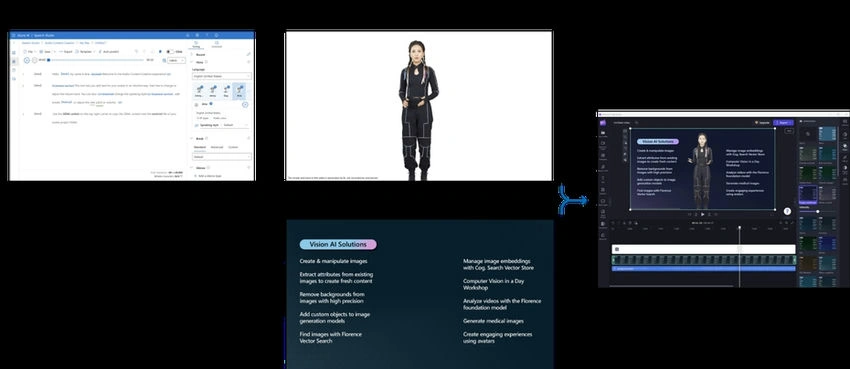Switch to the Custom break tab

233,147
